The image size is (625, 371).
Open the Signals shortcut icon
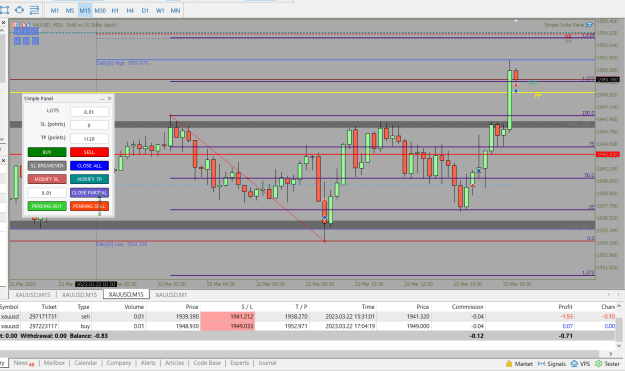tap(552, 363)
